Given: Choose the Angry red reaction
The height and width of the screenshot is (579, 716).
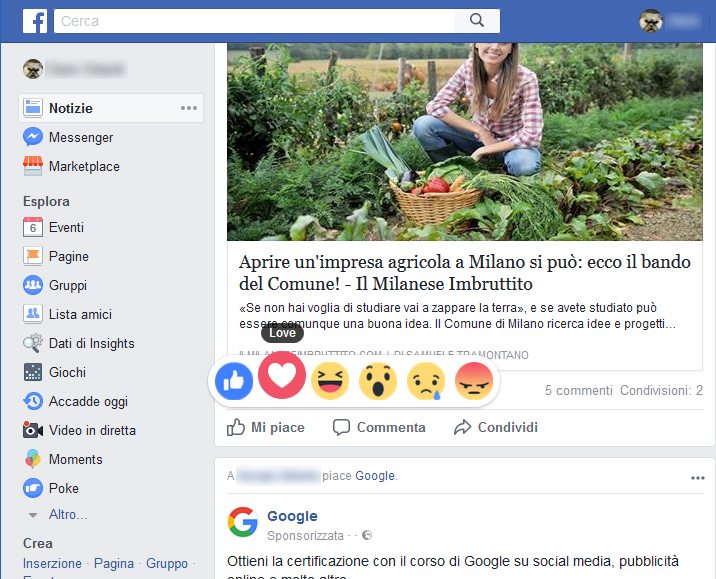Looking at the screenshot, I should pos(474,381).
